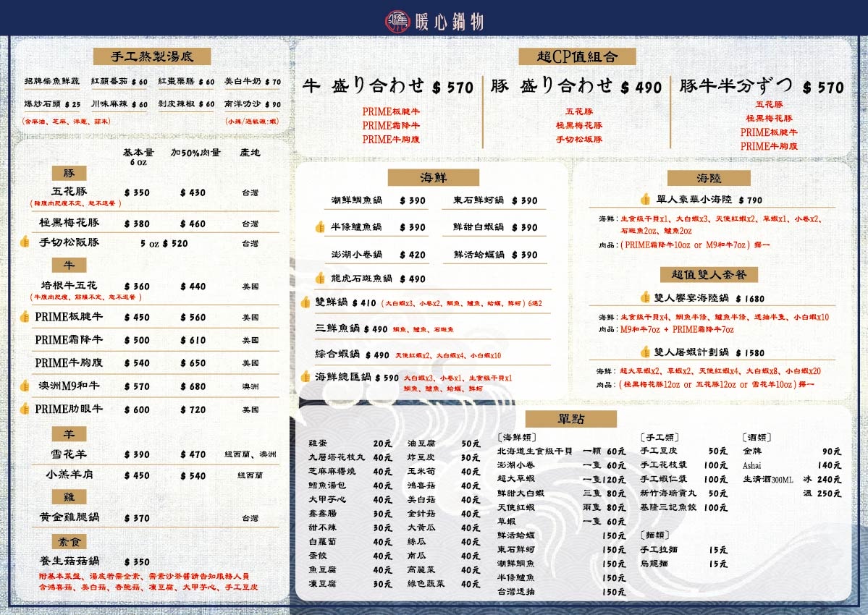868x615 pixels.
Task: Click thumbs-up icon beside 澳洲M9和牛
Action: click(x=25, y=386)
